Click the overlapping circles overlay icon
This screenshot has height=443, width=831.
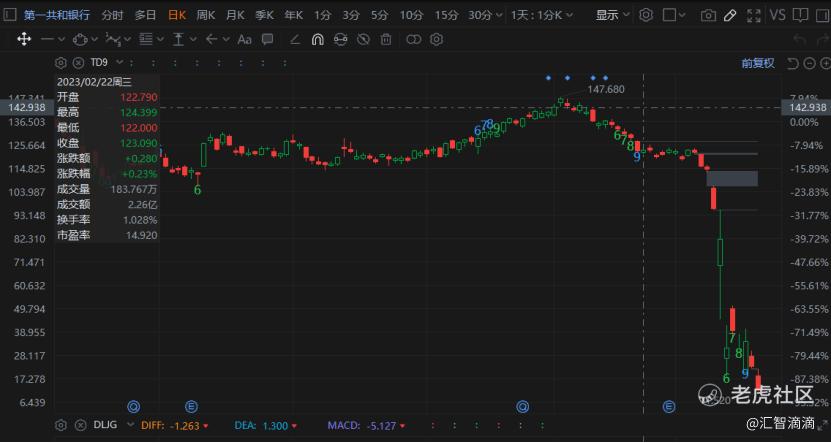coord(413,39)
